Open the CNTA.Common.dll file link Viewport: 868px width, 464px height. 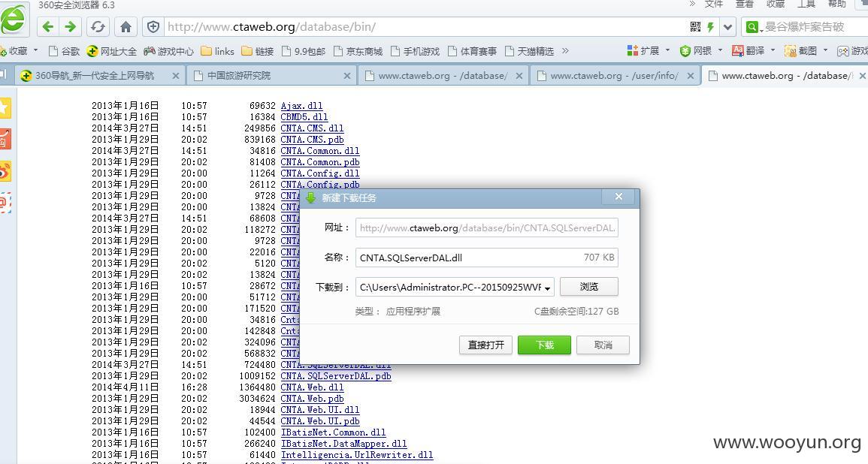pos(320,150)
